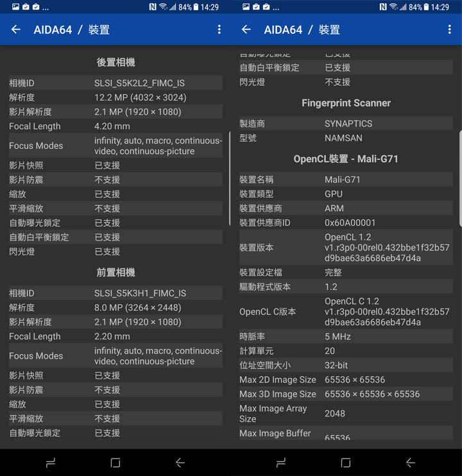Tap the manufacturer value SYNAPTICS
This screenshot has height=476, width=462.
click(348, 124)
